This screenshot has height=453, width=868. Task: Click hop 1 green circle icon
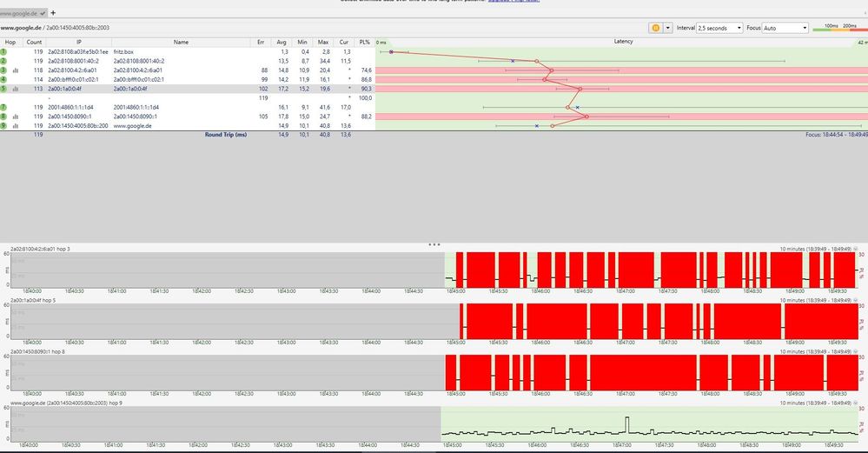[x=3, y=51]
